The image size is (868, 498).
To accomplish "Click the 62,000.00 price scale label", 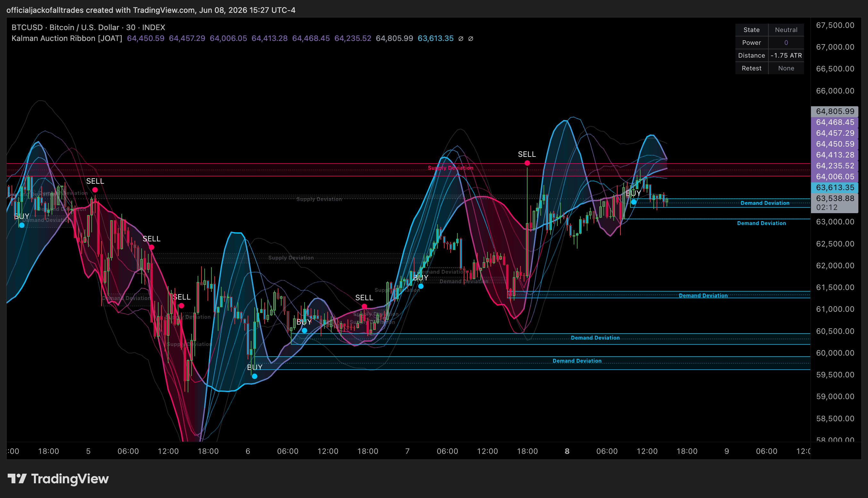I will [835, 265].
